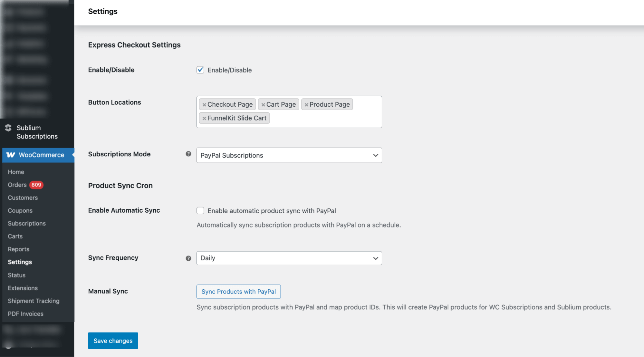Click the help icon beside Sync Frequency
Screen dimensions: 644x357
click(x=188, y=258)
